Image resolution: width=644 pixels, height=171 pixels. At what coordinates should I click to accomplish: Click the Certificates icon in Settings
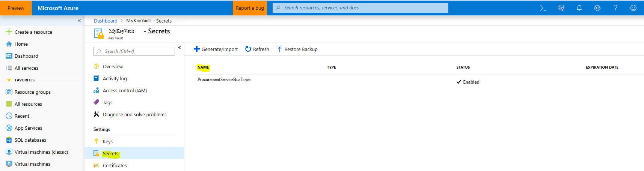(x=96, y=165)
